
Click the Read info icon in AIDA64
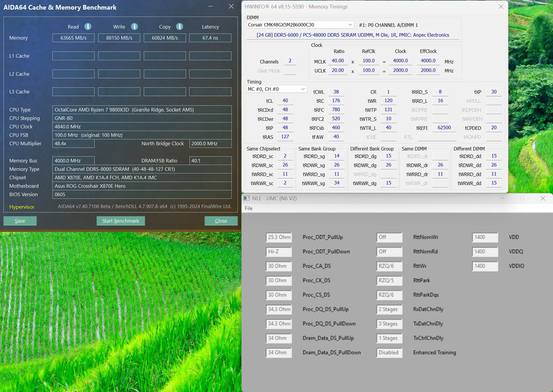point(88,26)
